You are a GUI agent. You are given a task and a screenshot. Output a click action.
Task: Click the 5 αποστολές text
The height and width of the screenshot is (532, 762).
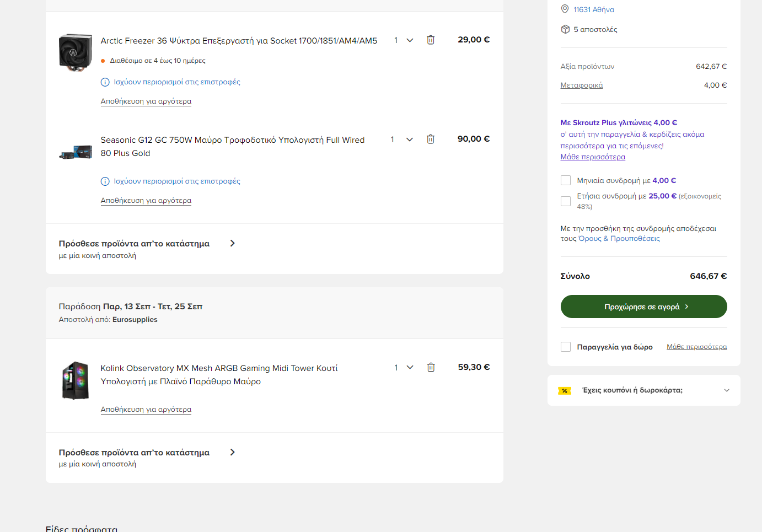[595, 30]
